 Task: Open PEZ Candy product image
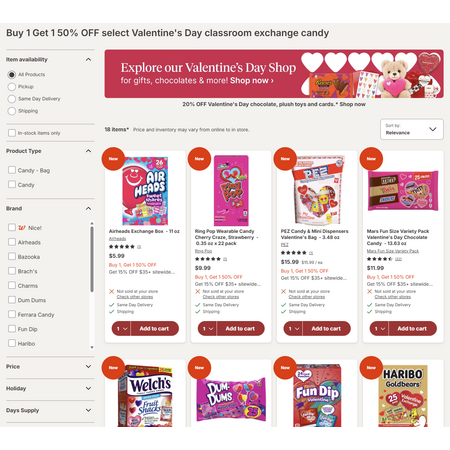[x=318, y=190]
